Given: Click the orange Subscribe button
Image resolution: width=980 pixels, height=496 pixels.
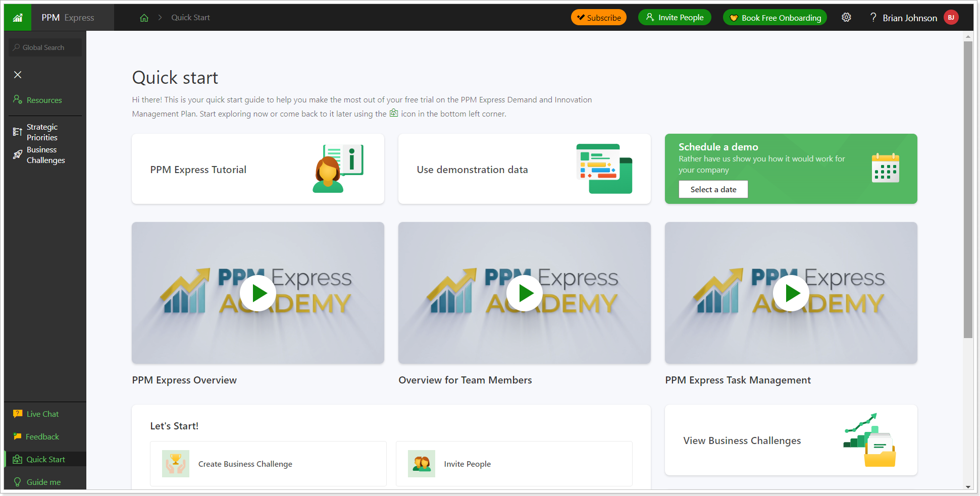Looking at the screenshot, I should pyautogui.click(x=599, y=18).
